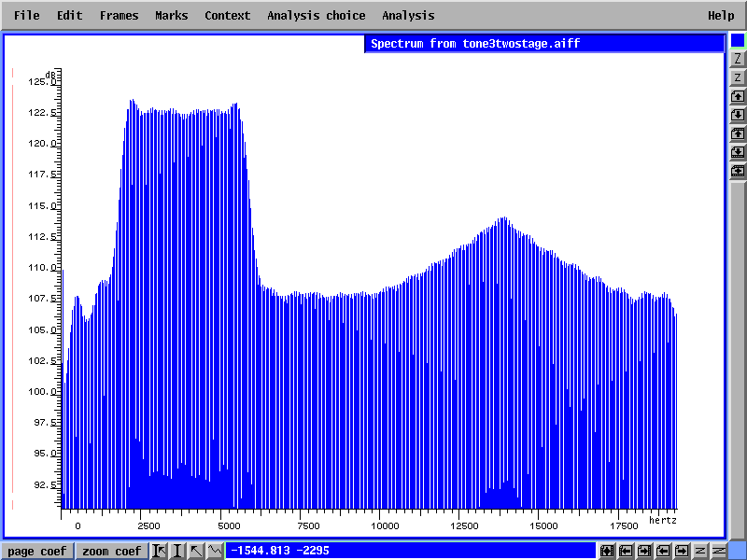Open the Help menu
Screen dimensions: 747x560
click(720, 15)
